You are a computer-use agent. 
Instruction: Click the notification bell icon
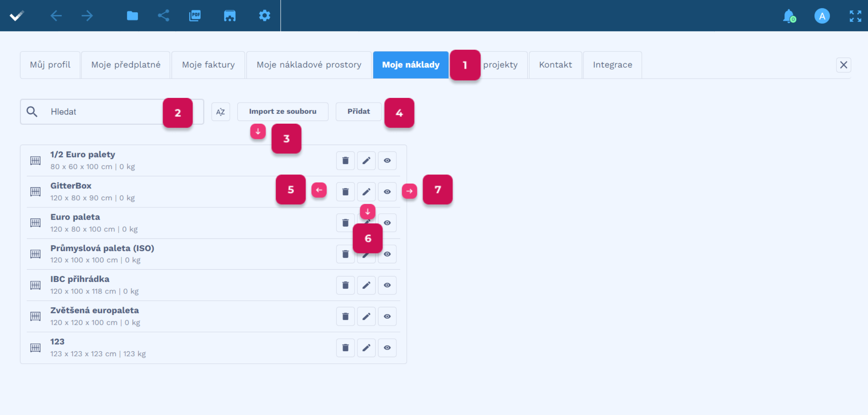pos(789,16)
